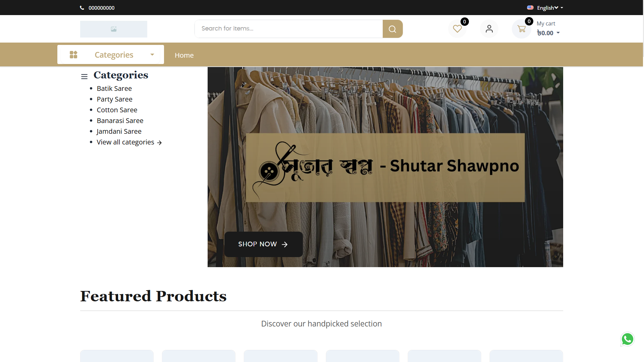Open the Jamdani Saree category
This screenshot has width=644, height=362.
click(119, 131)
